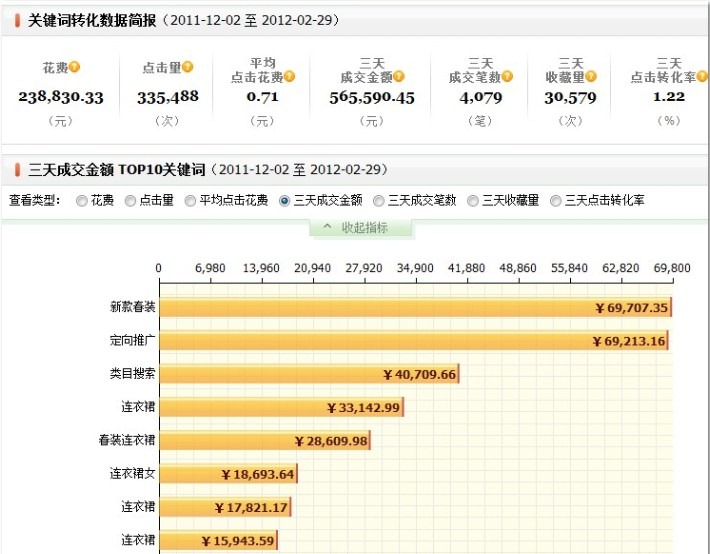
Task: Click the bar valued ¥17,821.17
Action: pos(225,507)
